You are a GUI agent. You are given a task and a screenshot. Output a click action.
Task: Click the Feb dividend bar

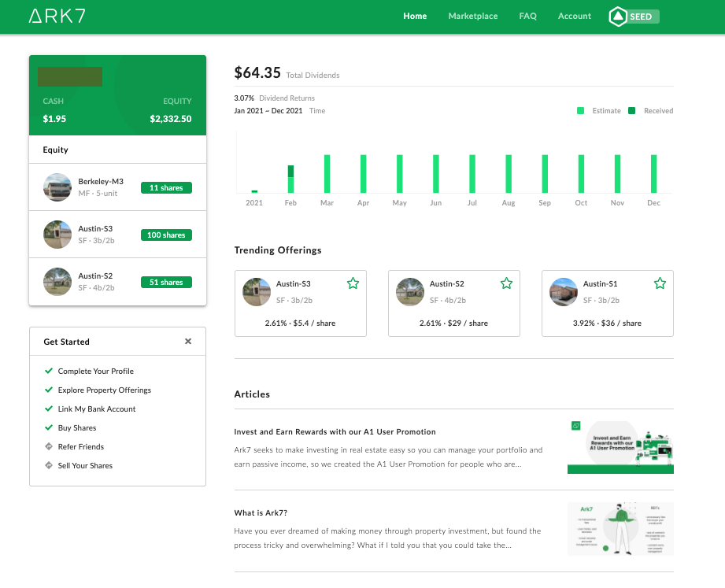[290, 179]
